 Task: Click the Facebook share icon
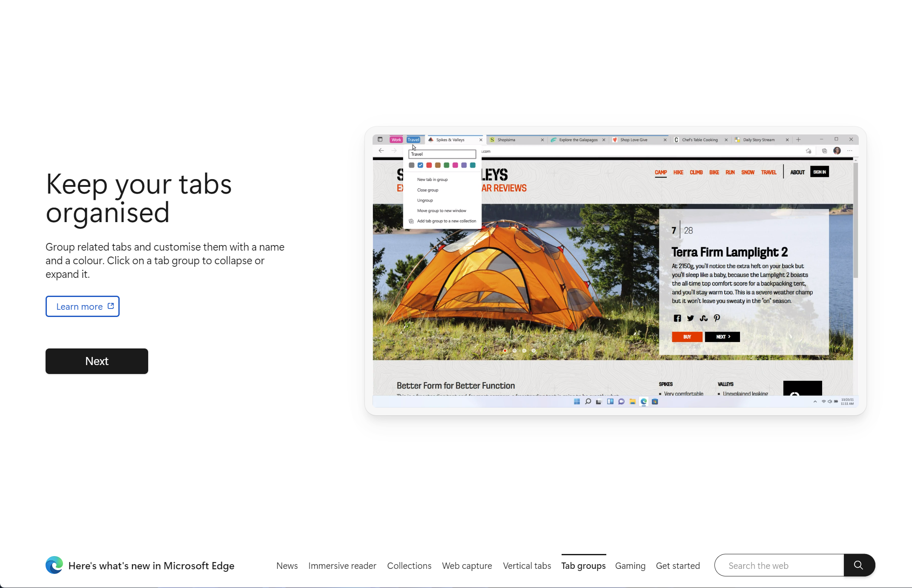click(677, 318)
